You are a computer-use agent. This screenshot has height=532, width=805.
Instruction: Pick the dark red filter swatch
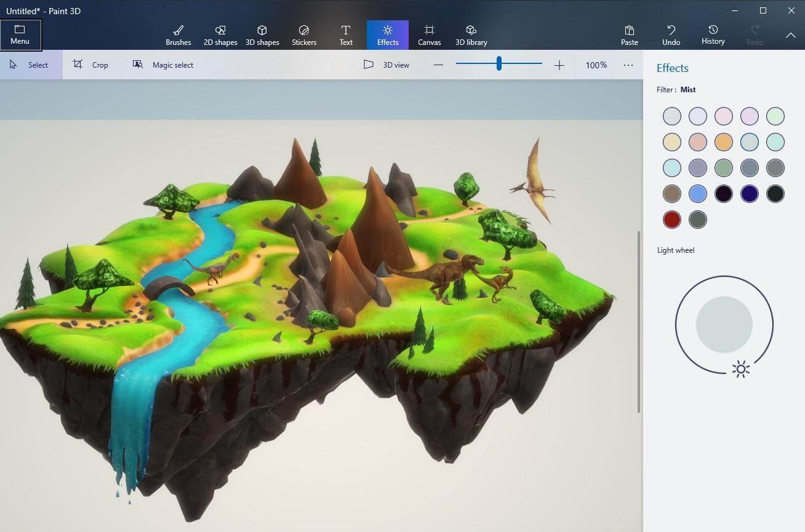coord(672,220)
